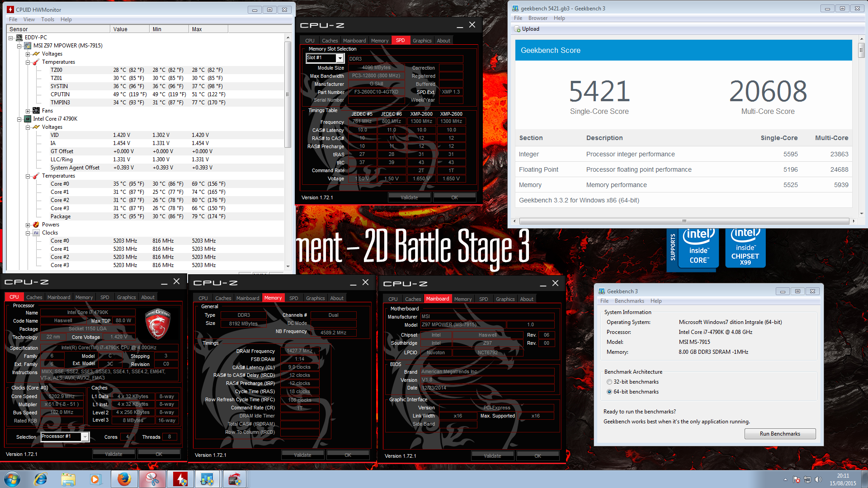This screenshot has height=488, width=868.
Task: Collapse the Clocks tree node
Action: point(28,233)
